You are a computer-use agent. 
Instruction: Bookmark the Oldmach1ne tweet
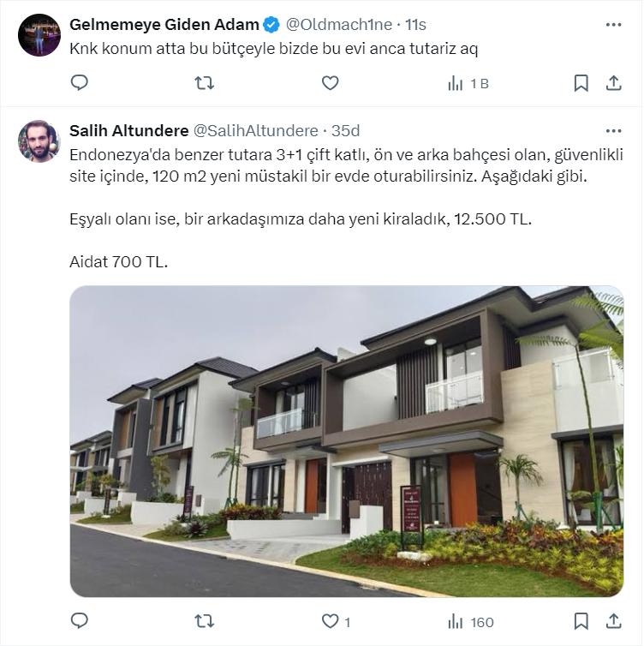click(x=581, y=83)
